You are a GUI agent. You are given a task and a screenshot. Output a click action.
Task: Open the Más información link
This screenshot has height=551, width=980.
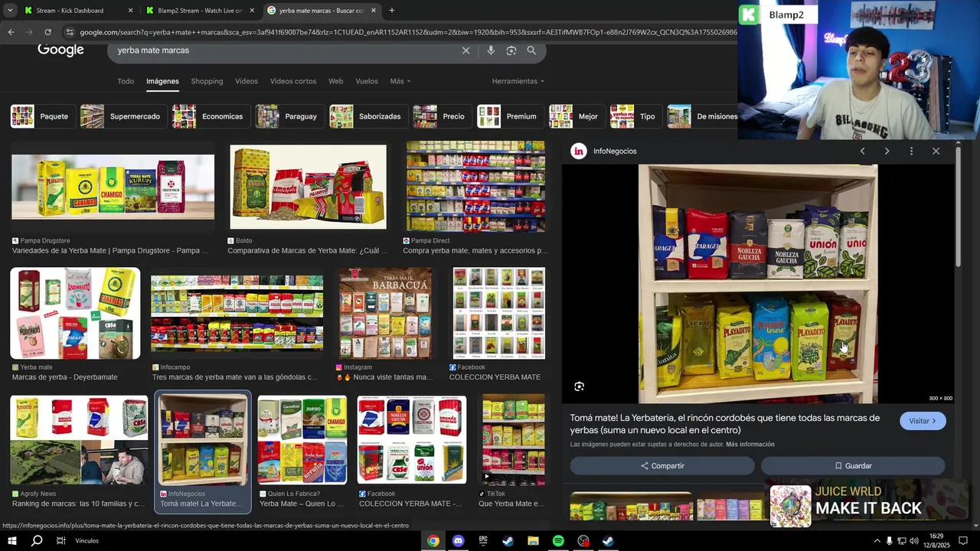coord(750,445)
